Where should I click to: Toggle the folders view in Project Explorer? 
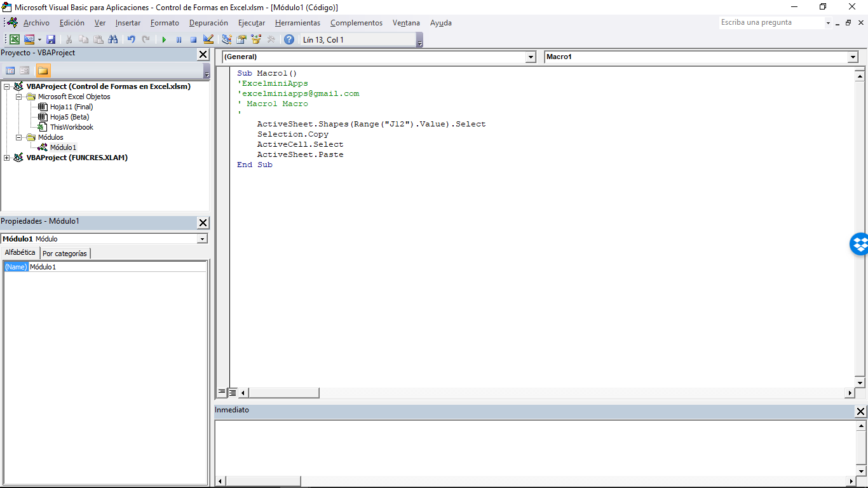pos(43,70)
